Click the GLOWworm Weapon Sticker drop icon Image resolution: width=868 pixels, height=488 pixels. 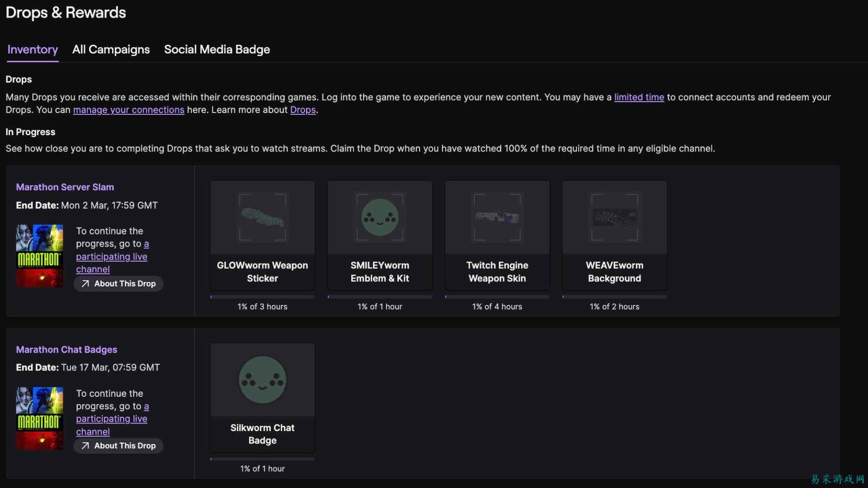[262, 217]
